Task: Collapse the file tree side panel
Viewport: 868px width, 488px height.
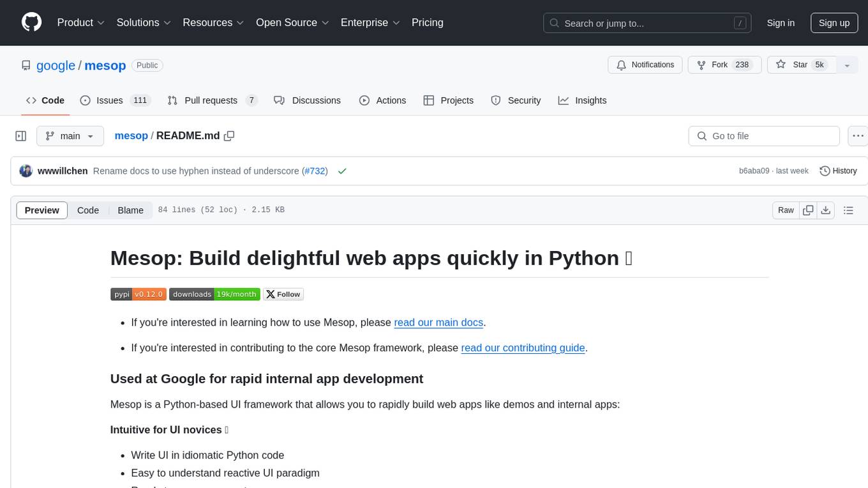Action: tap(21, 136)
